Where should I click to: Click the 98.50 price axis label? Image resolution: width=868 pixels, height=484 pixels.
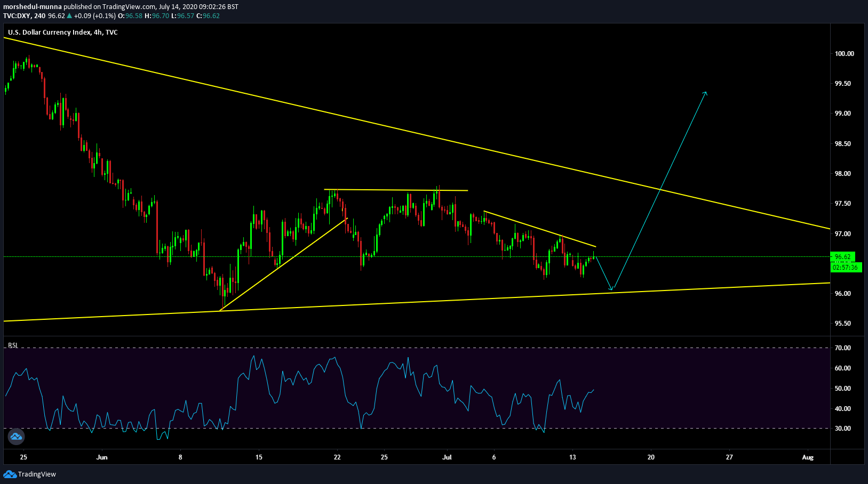[x=843, y=144]
